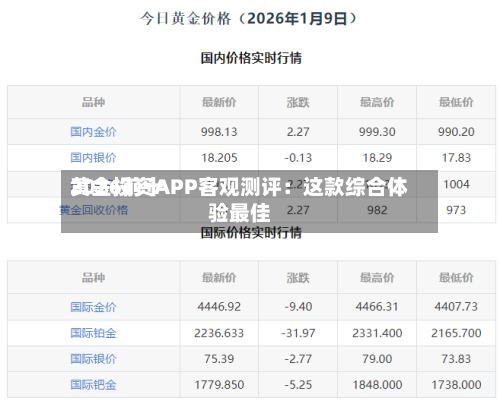The image size is (500, 404).
Task: Select the 最高价 header in the international table
Action: [x=377, y=277]
